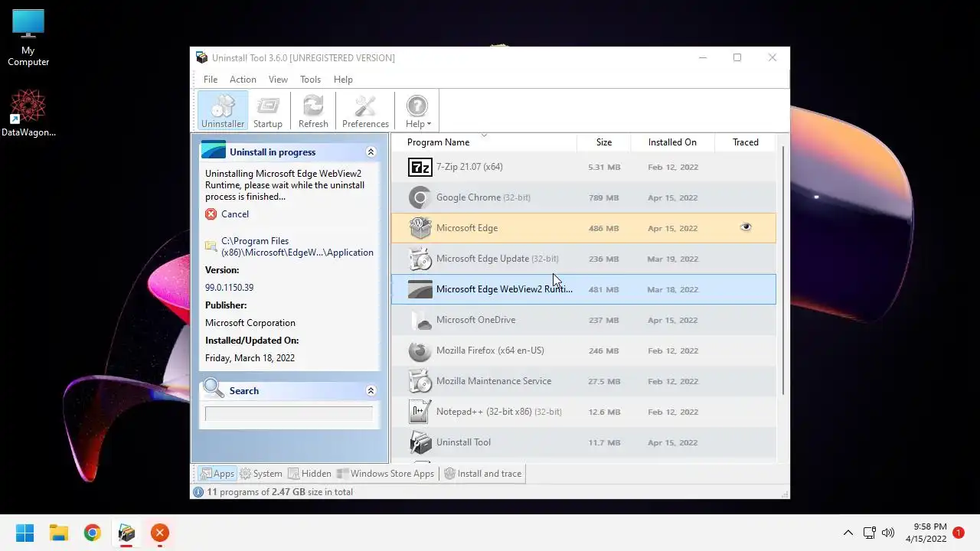Open the Windows Start button
980x551 pixels.
click(24, 533)
